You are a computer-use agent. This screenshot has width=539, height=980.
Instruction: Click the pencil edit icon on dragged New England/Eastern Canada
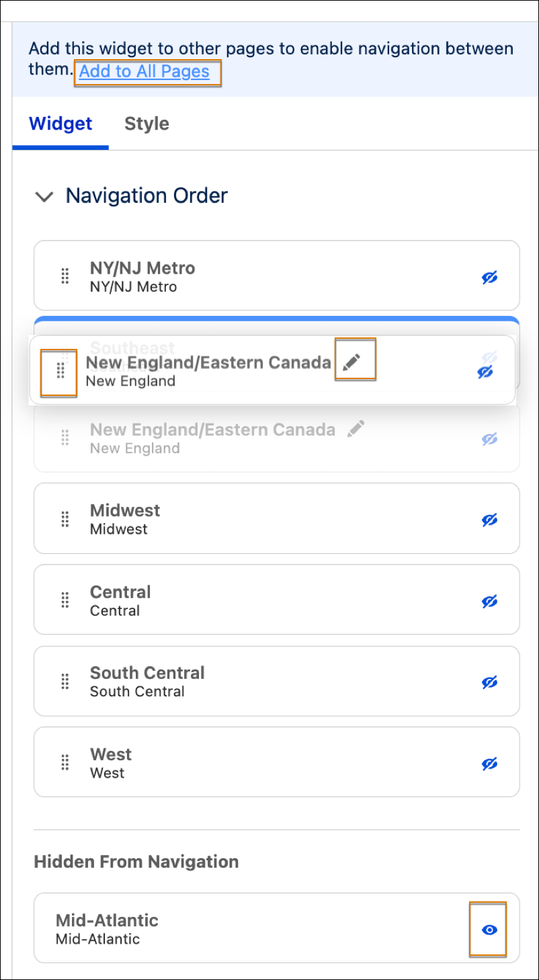(351, 363)
